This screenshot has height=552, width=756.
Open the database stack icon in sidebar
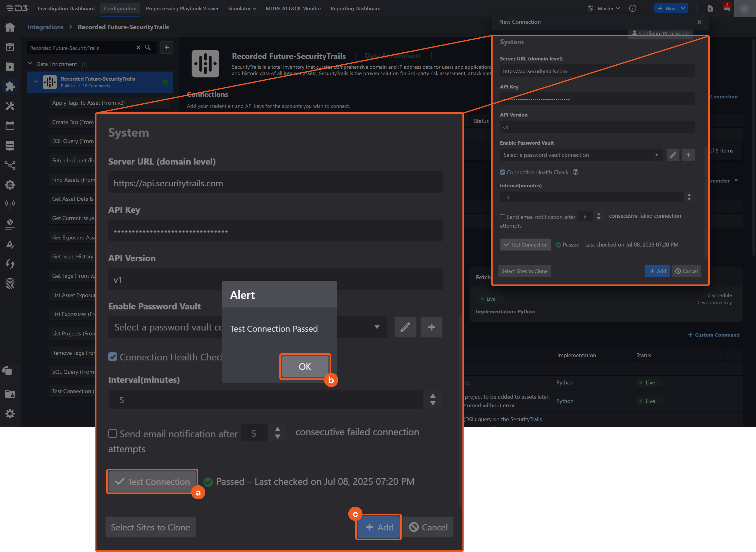10,146
